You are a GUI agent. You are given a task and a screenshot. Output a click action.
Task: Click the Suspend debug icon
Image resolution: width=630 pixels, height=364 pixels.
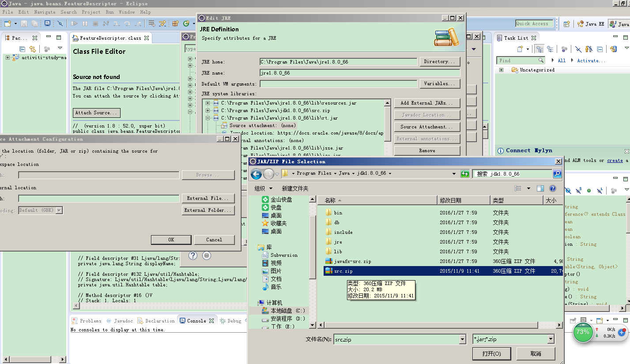click(x=85, y=23)
